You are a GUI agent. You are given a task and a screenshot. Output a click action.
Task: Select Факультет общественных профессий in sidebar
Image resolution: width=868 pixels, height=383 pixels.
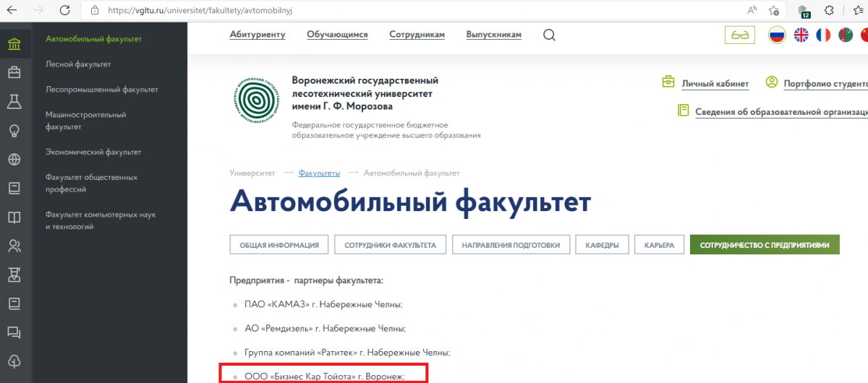click(91, 184)
